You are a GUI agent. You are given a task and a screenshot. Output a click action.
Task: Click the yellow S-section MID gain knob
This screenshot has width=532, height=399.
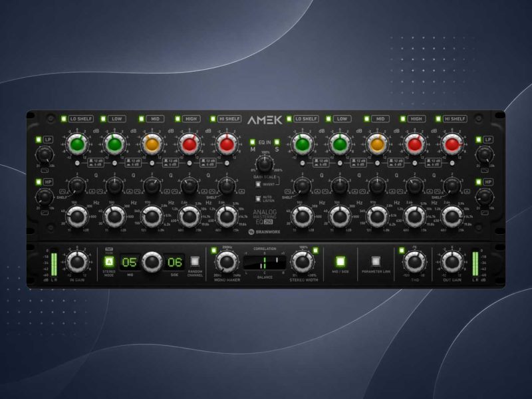pos(377,144)
